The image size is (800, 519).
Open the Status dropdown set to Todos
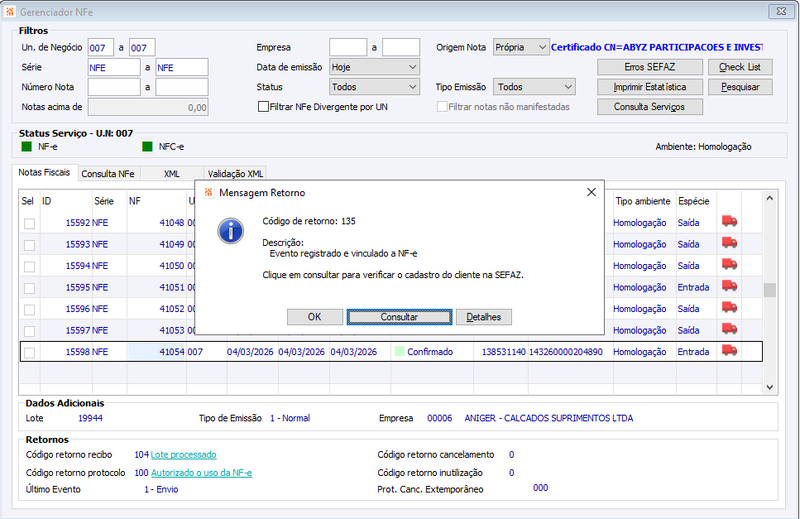pyautogui.click(x=374, y=87)
